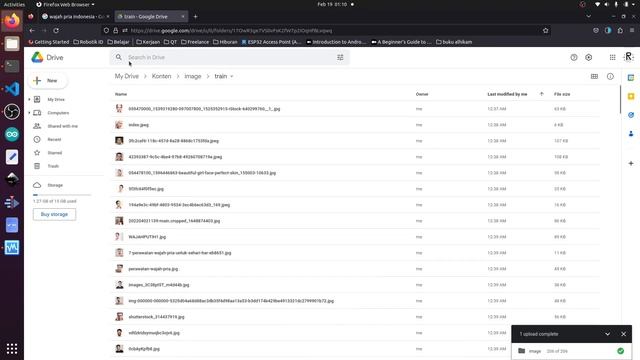This screenshot has height=360, width=640.
Task: Open the Google account avatar
Action: pos(629,57)
